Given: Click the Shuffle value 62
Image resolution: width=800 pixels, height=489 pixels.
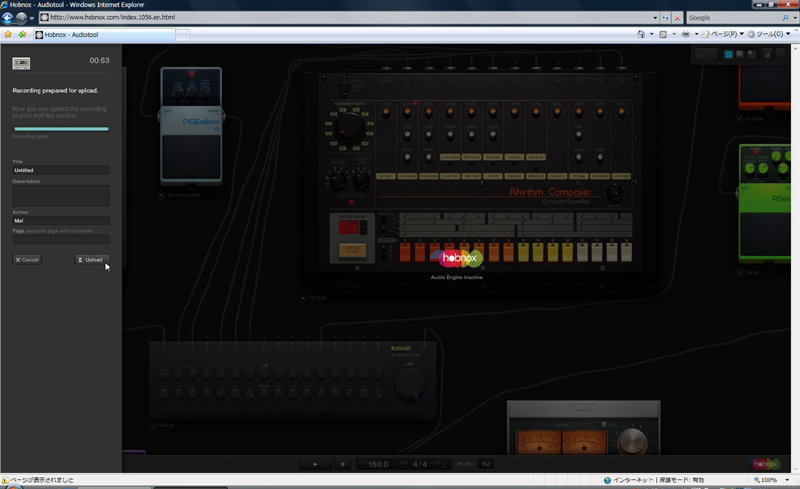Looking at the screenshot, I should tap(486, 464).
